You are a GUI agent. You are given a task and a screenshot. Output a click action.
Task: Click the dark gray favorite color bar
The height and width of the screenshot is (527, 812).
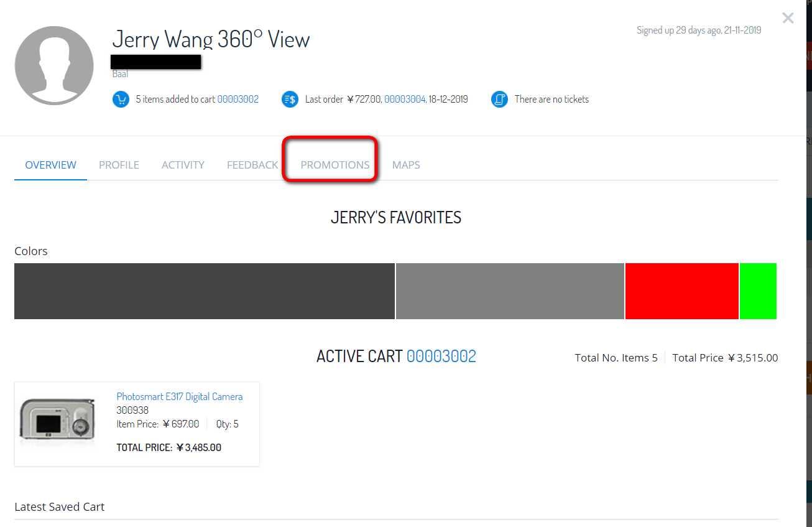coord(205,291)
